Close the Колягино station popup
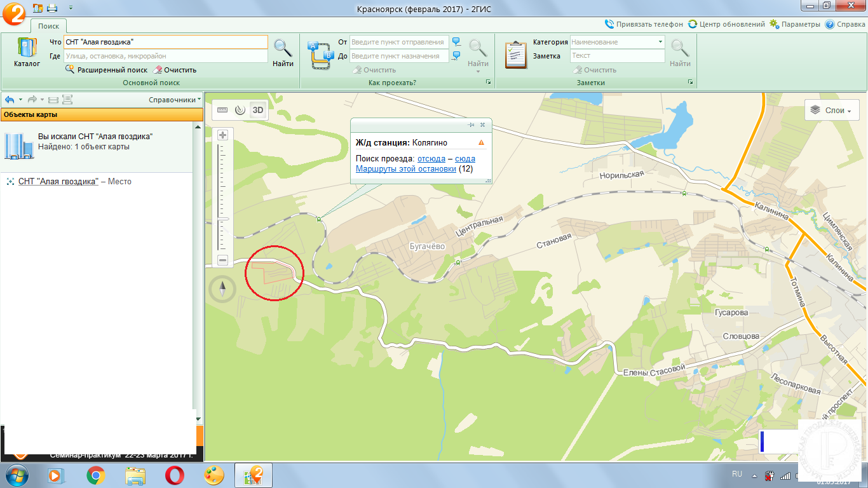Viewport: 868px width, 488px height. 482,125
